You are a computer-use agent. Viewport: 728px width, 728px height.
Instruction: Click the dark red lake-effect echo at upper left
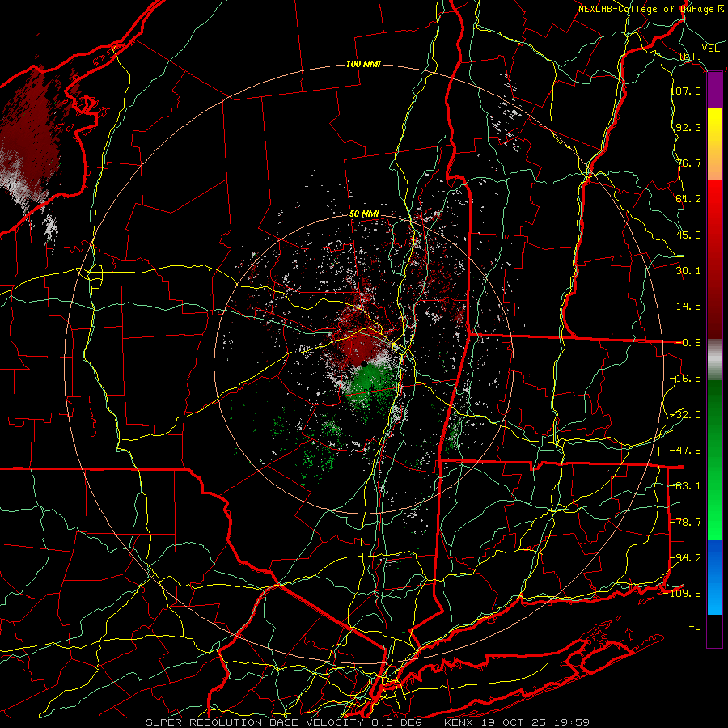(29, 134)
